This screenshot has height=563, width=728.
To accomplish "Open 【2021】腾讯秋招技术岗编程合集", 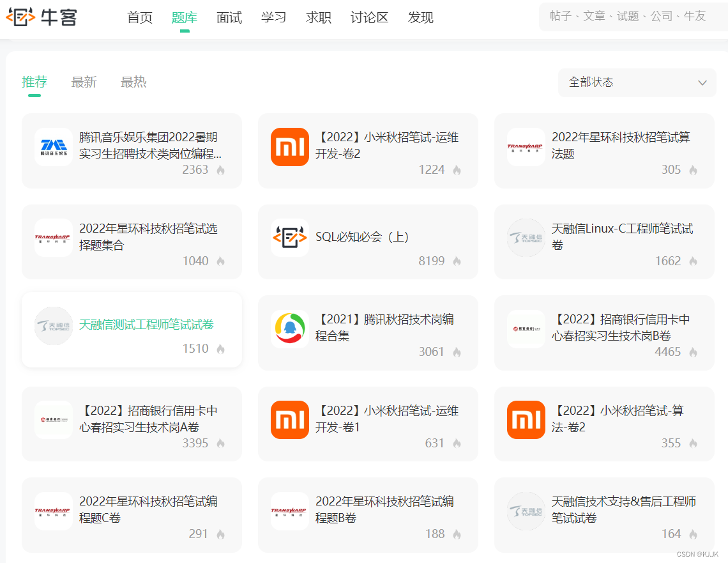I will coord(384,327).
